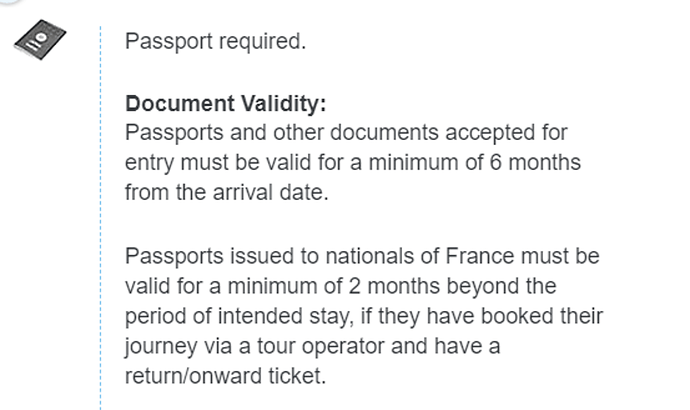
Task: Click the 'Passport required.' text
Action: pyautogui.click(x=215, y=41)
